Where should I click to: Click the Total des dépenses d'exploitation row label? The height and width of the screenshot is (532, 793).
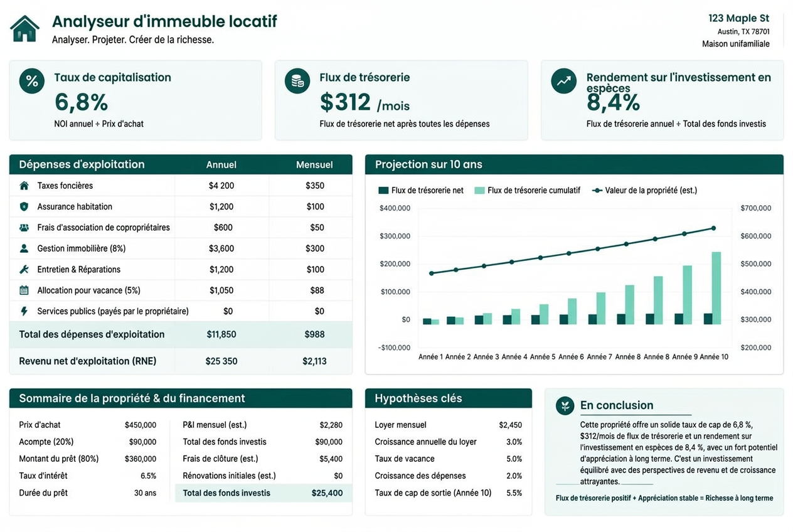pos(92,334)
